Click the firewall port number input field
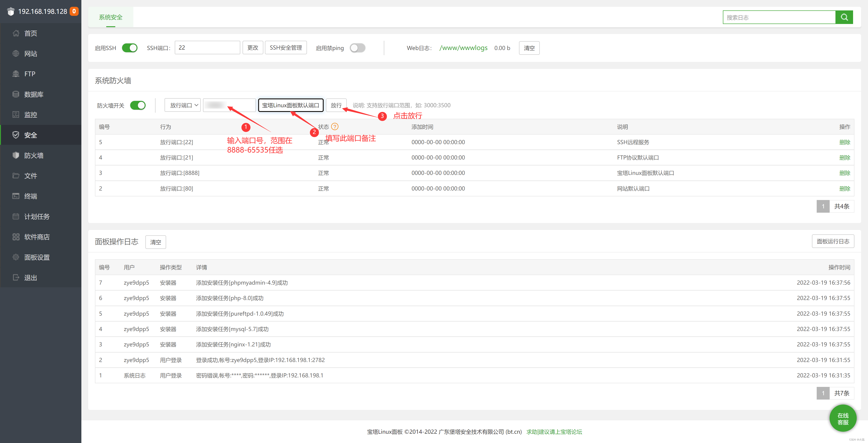Screen dimensions: 868x443 point(229,105)
